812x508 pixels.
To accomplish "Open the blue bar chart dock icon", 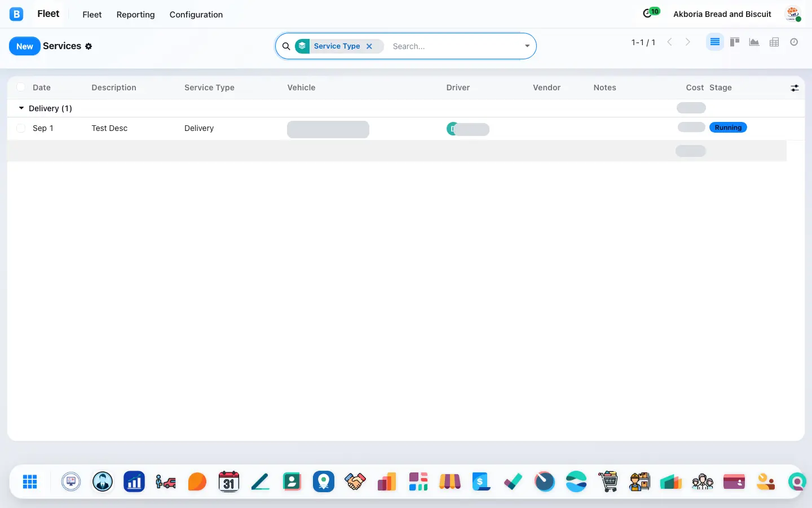I will coord(134,481).
